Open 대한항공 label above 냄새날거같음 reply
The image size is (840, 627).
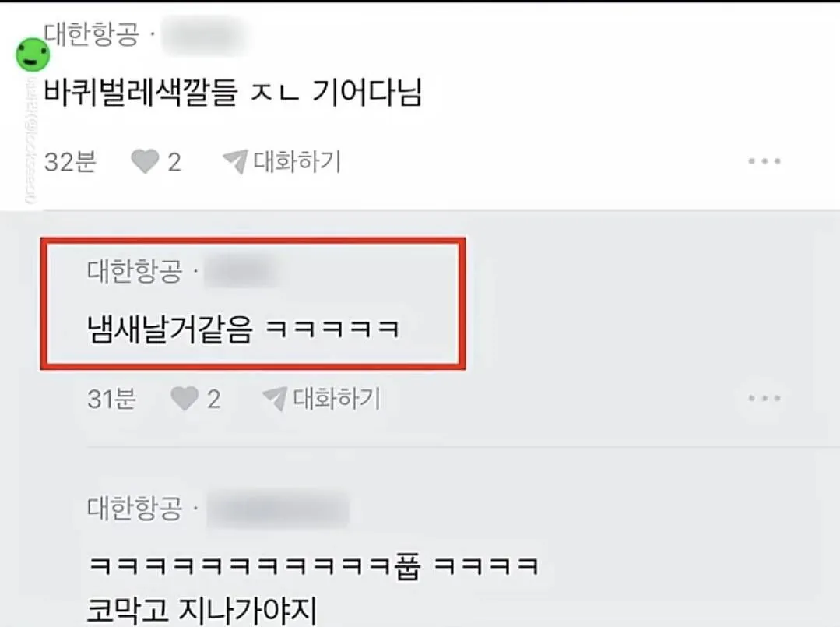pyautogui.click(x=135, y=271)
